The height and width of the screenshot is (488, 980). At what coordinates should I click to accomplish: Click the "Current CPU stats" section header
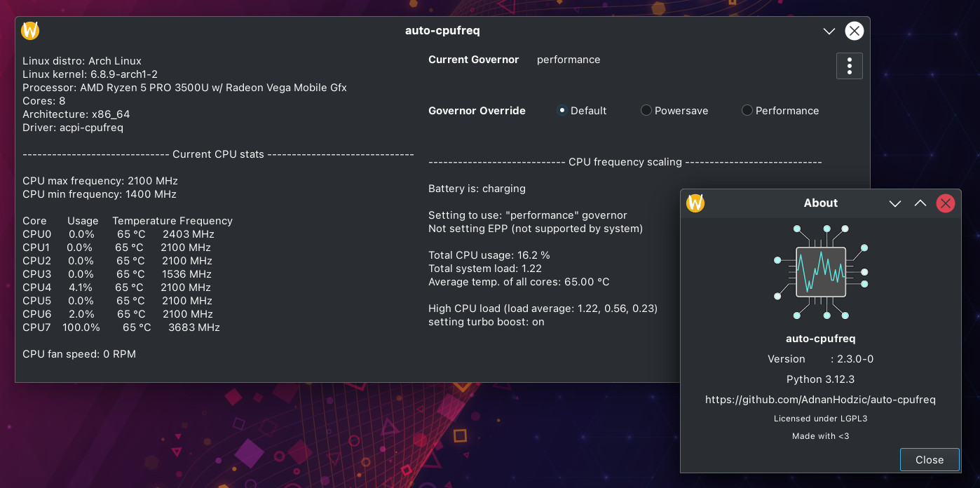pyautogui.click(x=218, y=154)
